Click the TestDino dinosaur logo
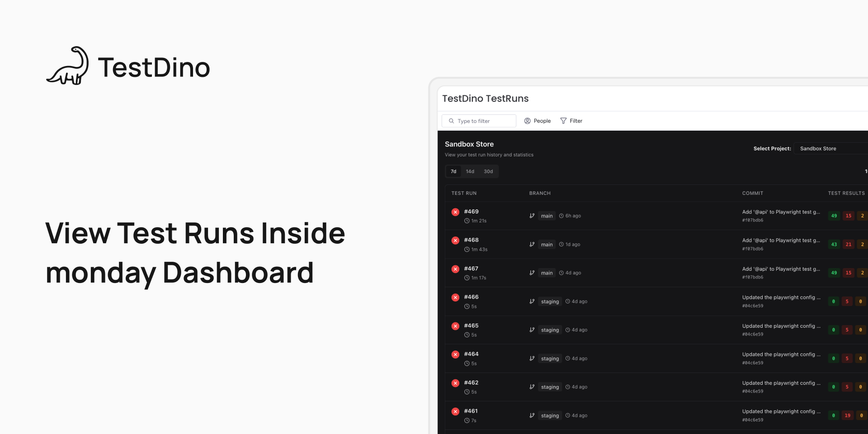The image size is (868, 434). [x=68, y=66]
